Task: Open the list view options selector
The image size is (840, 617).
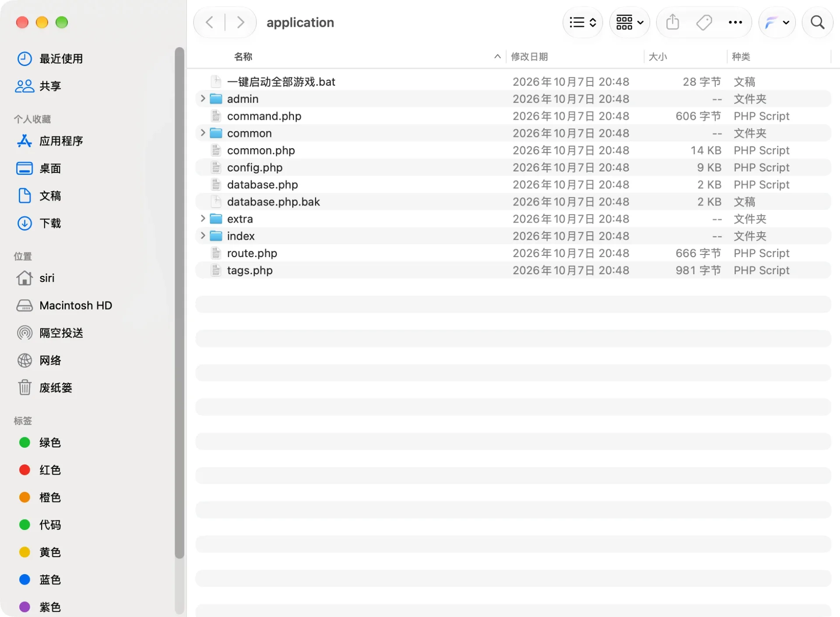Action: [583, 22]
